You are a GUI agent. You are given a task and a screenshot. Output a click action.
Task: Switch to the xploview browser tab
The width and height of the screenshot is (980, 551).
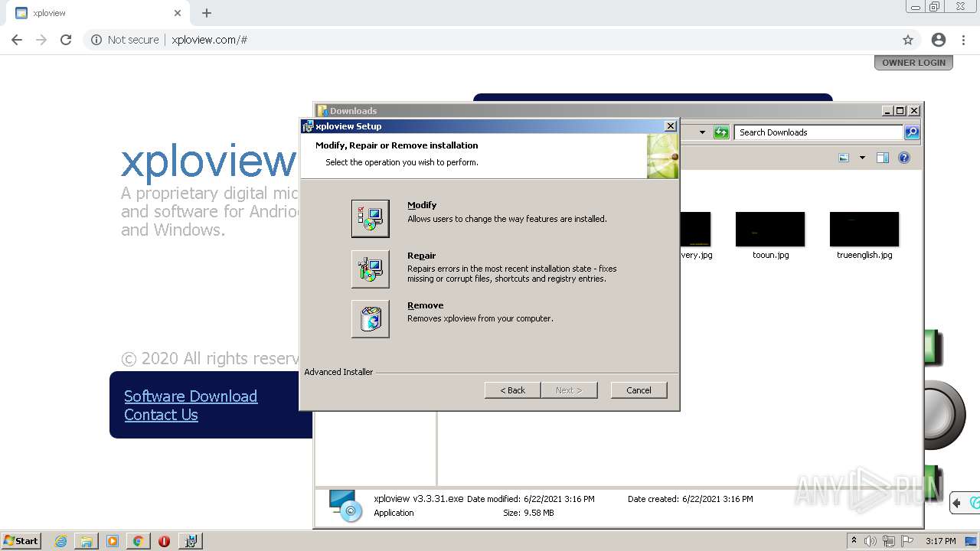pos(98,13)
